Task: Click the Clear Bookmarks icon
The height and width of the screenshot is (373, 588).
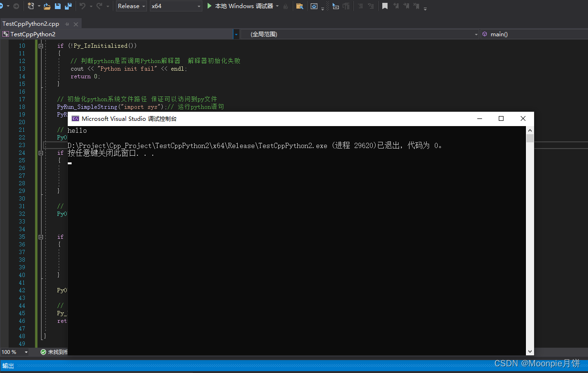Action: click(417, 6)
